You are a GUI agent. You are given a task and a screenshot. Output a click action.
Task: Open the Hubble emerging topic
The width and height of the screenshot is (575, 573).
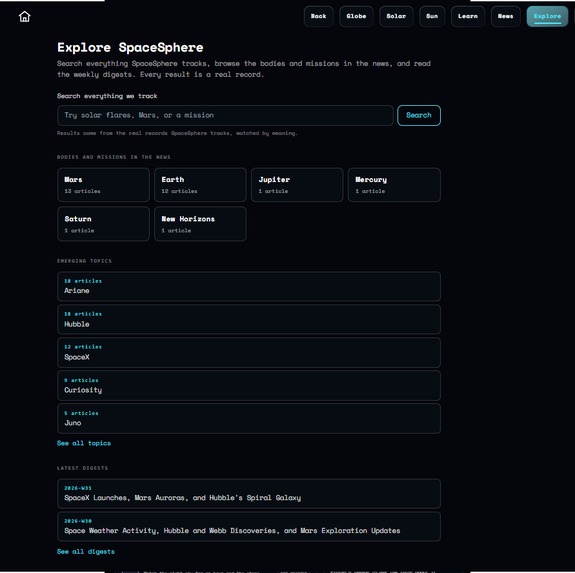tap(249, 319)
